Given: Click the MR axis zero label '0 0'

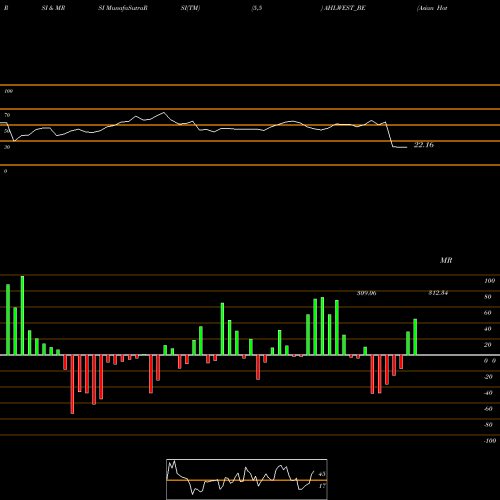Looking at the screenshot, I should click(x=490, y=361).
